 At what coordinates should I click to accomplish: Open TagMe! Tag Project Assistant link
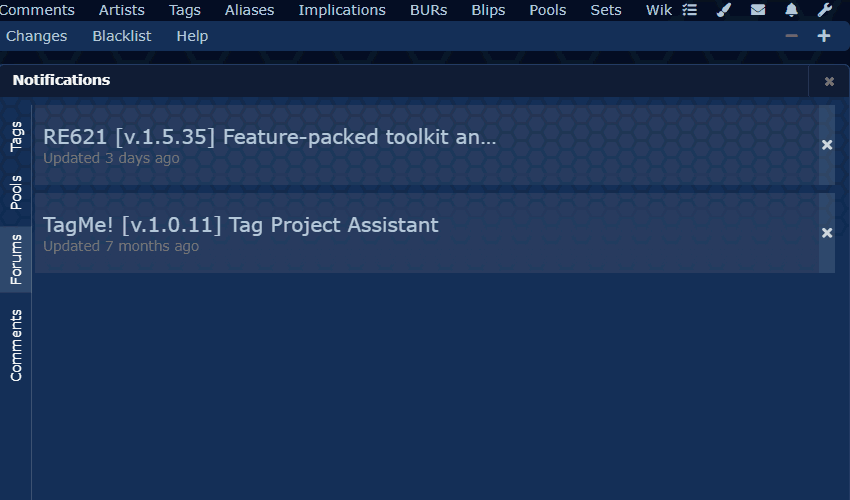240,225
